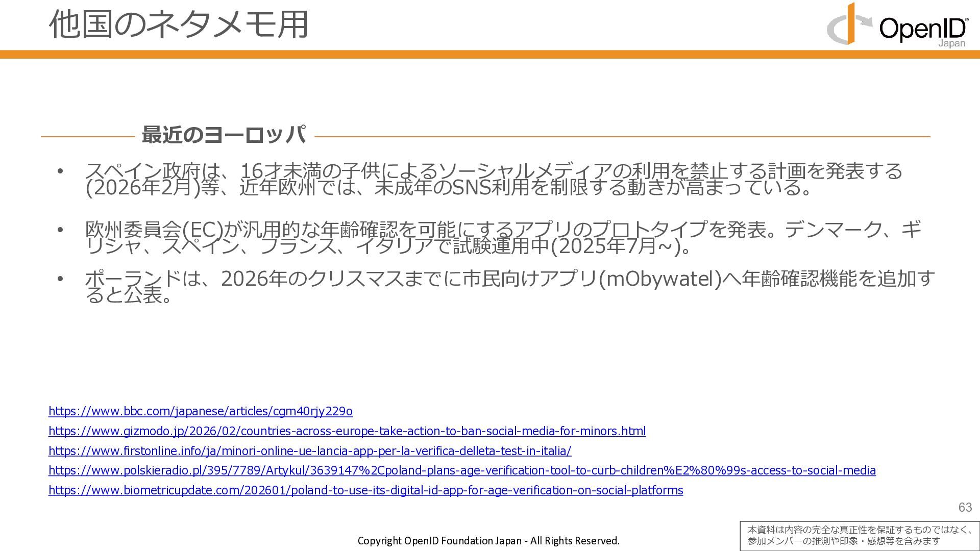Screen dimensions: 980x551
Task: Click the orange header divider bar
Action: [490, 55]
